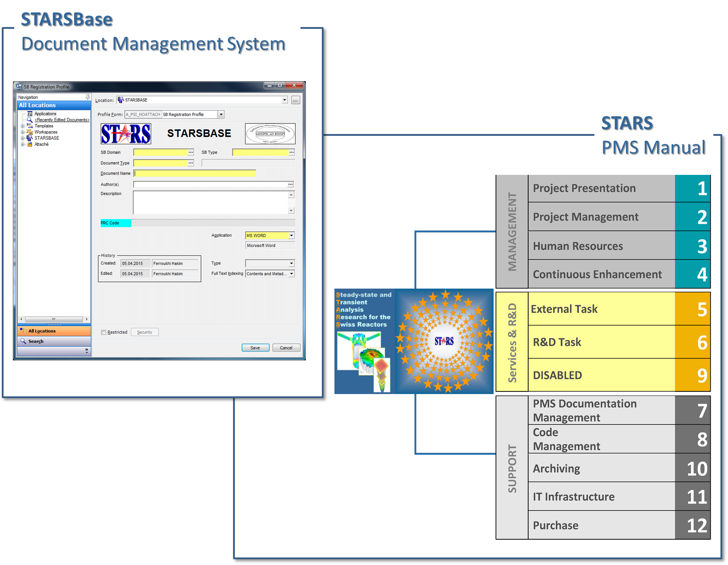Open the Application dropdown showing MS WORD
The width and height of the screenshot is (728, 565).
pos(292,236)
